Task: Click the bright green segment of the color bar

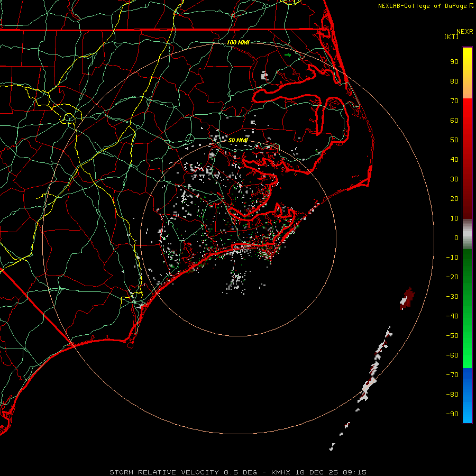Action: point(467,308)
